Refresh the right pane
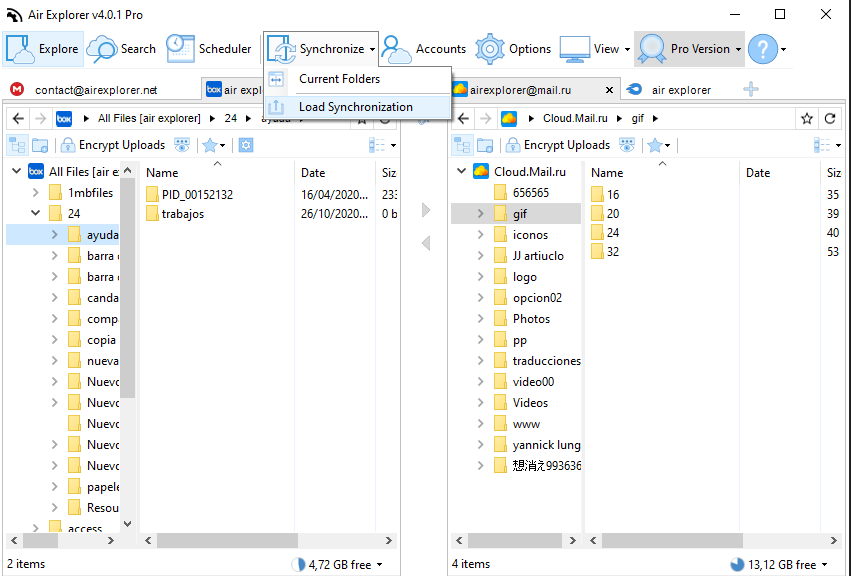The width and height of the screenshot is (851, 576). [830, 118]
